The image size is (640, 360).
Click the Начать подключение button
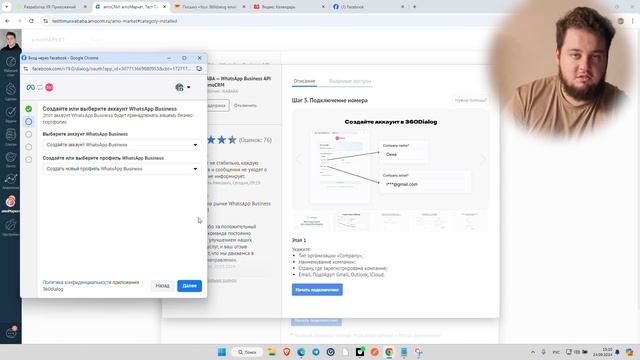(317, 290)
